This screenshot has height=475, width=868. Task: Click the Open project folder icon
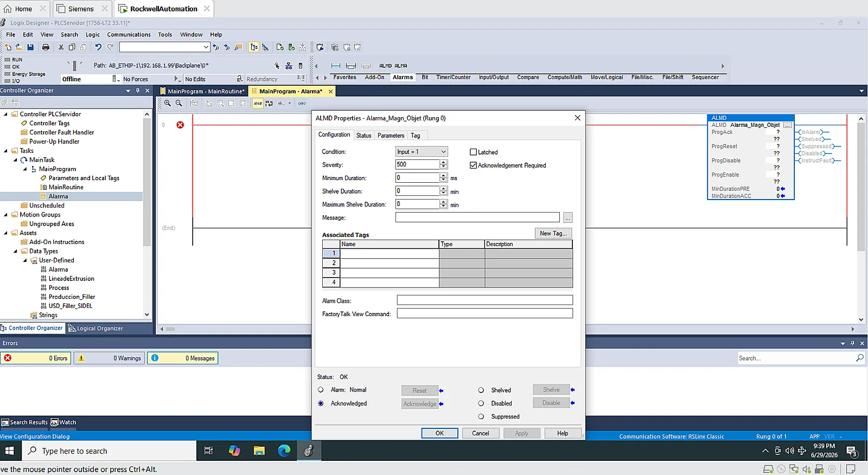[19, 47]
